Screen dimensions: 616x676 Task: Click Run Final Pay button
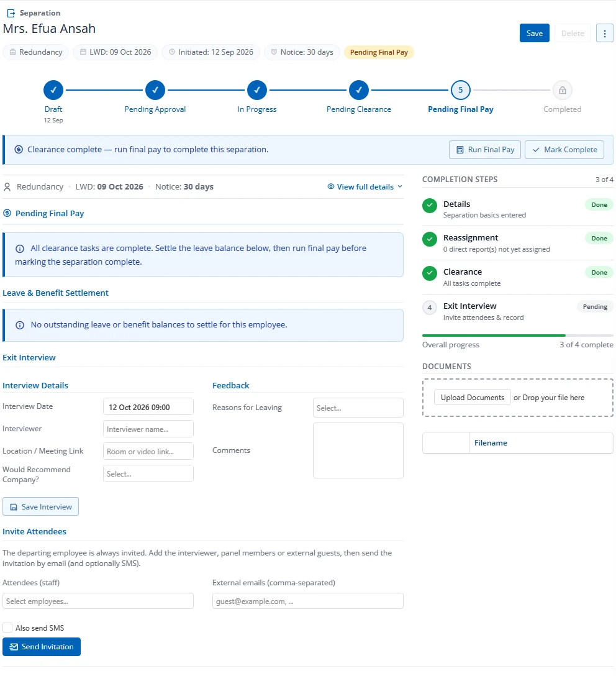click(x=484, y=150)
